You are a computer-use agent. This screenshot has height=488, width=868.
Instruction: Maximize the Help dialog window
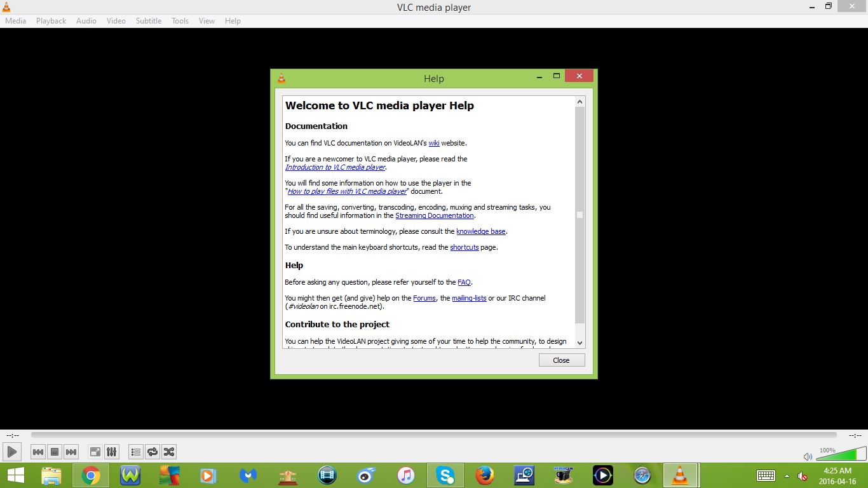pyautogui.click(x=557, y=76)
